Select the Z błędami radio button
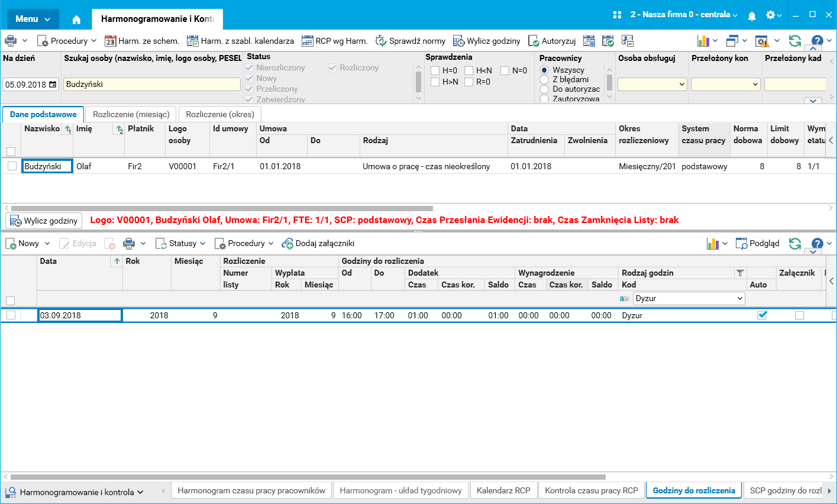The image size is (837, 504). [x=544, y=79]
